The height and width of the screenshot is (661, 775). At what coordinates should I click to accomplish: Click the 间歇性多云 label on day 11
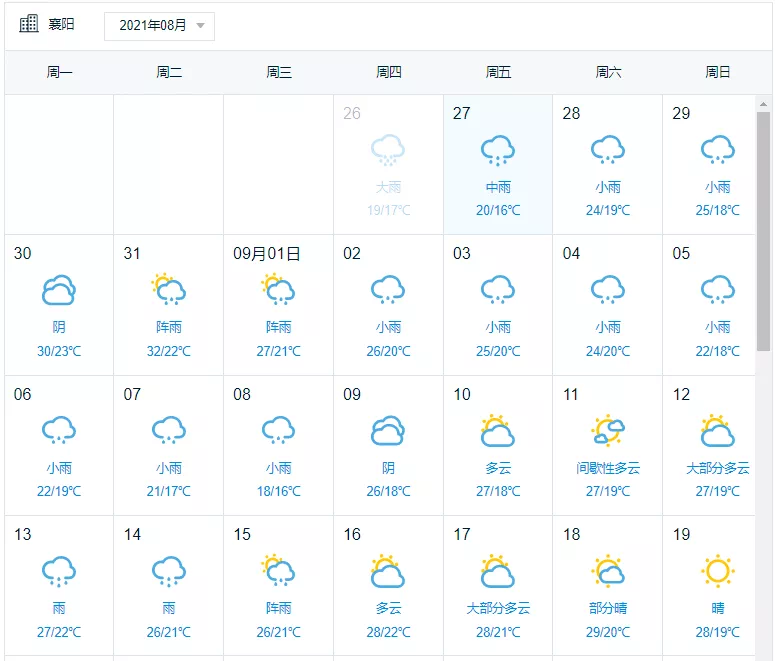[x=608, y=468]
